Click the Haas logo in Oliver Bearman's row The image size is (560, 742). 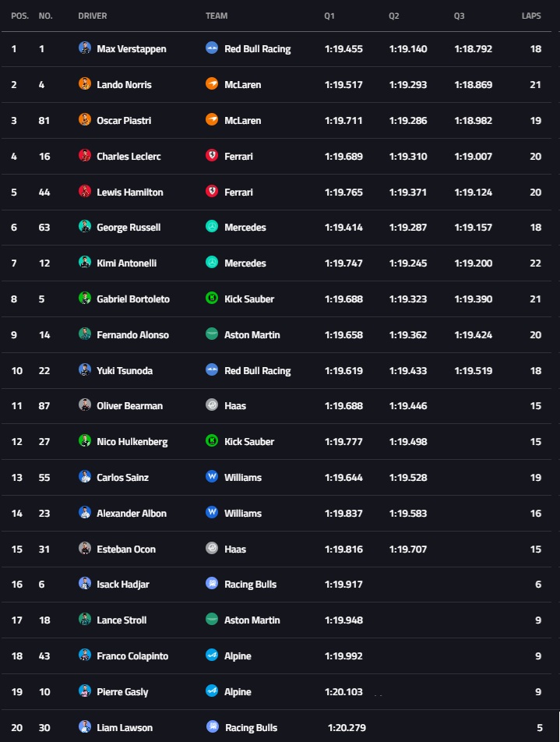[x=212, y=405]
